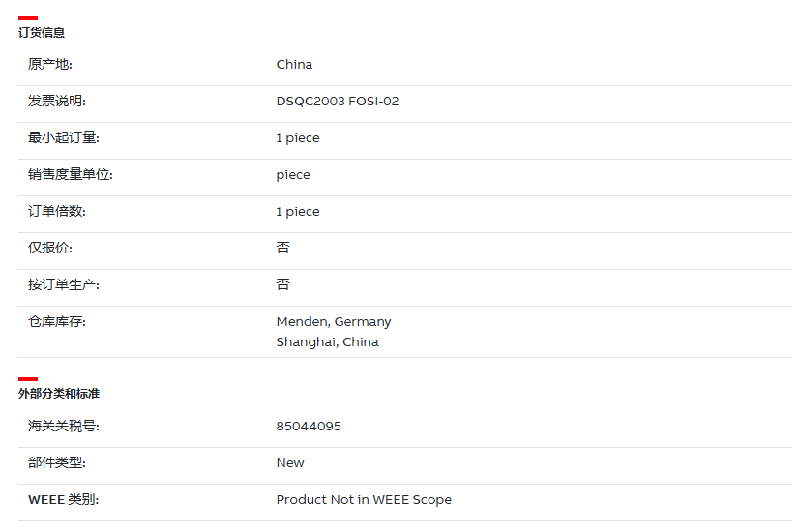Screen dimensions: 798x532
Task: Click the 原产地 label
Action: [x=50, y=64]
